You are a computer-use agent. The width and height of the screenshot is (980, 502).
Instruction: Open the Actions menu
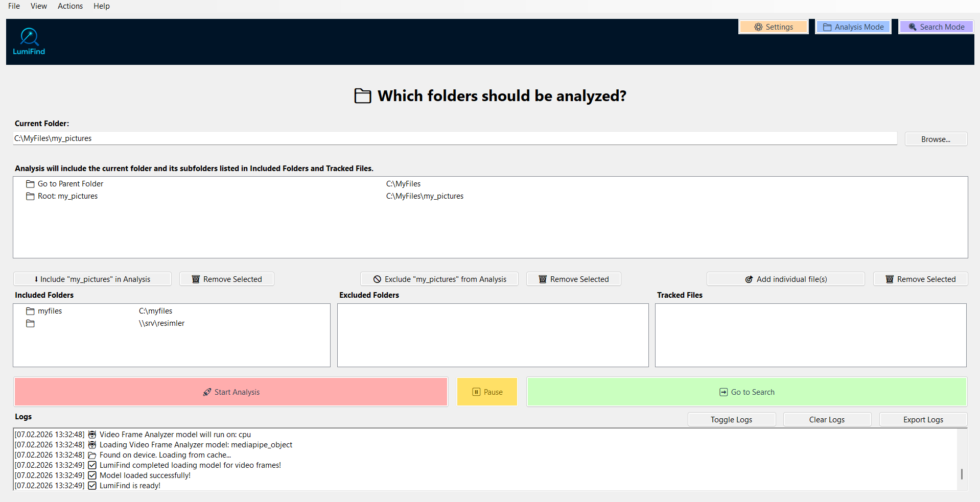[70, 6]
